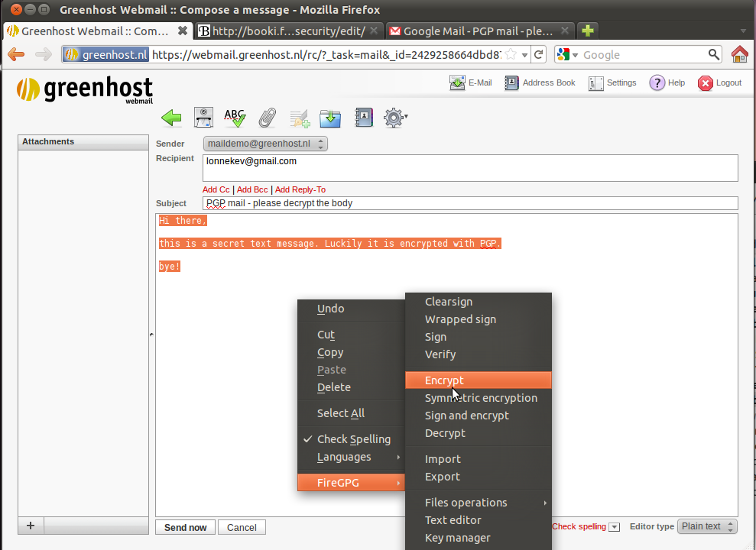Screen dimensions: 756x550
Task: Toggle Check Spelling in context menu
Action: pyautogui.click(x=353, y=439)
